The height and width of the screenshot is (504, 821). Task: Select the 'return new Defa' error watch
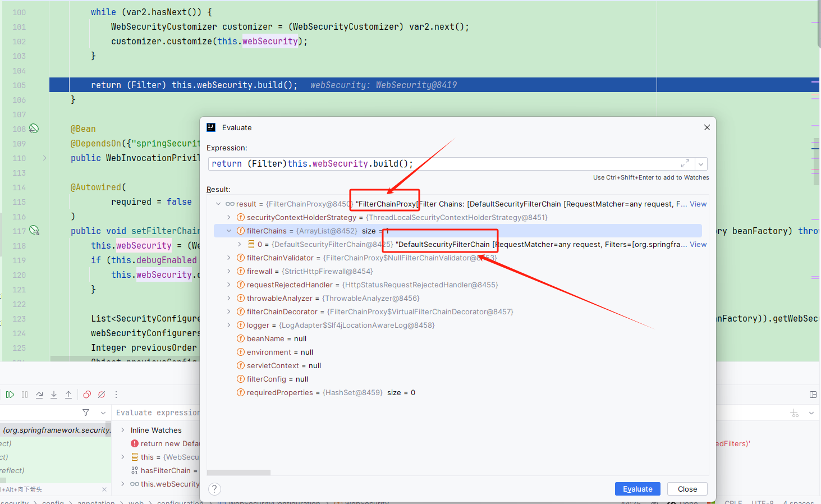(166, 443)
